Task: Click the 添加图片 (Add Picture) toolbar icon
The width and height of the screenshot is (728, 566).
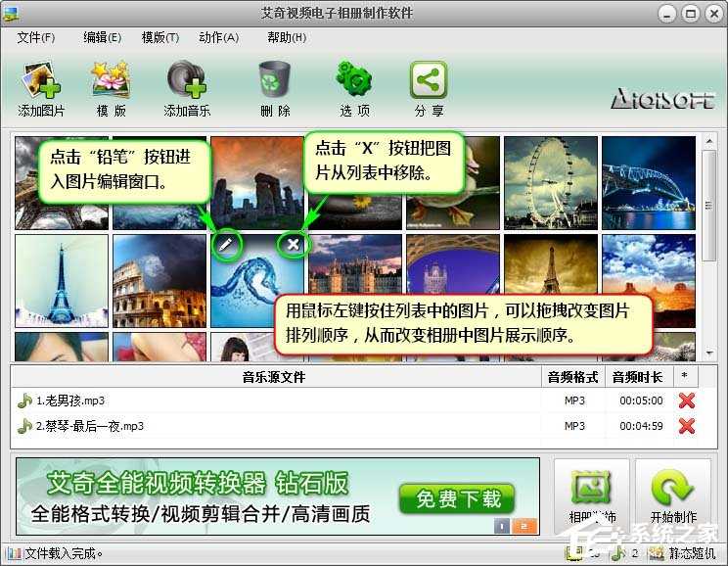Action: point(41,80)
